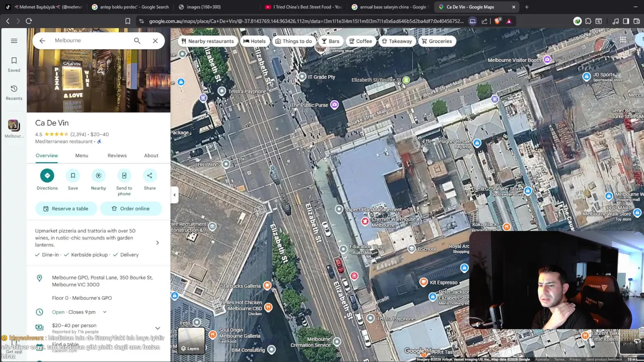
Task: Click the Belles Hot Chicken marker
Action: point(268,307)
